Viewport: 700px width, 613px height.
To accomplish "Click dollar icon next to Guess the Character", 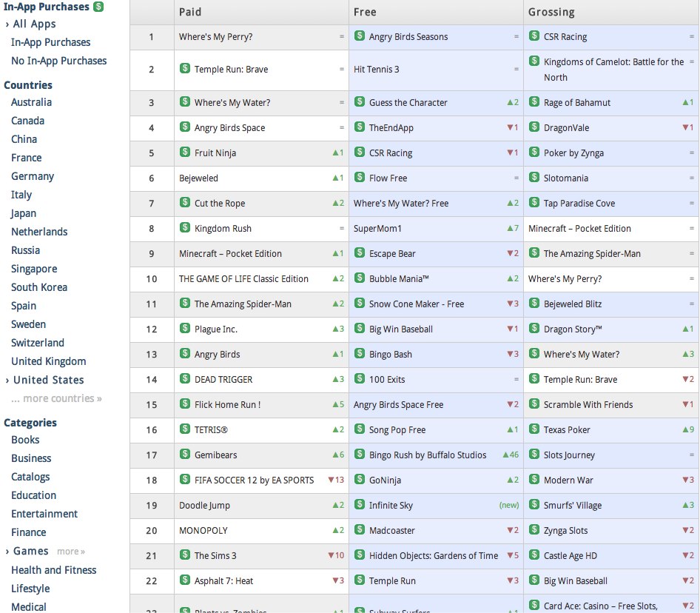I will 360,101.
